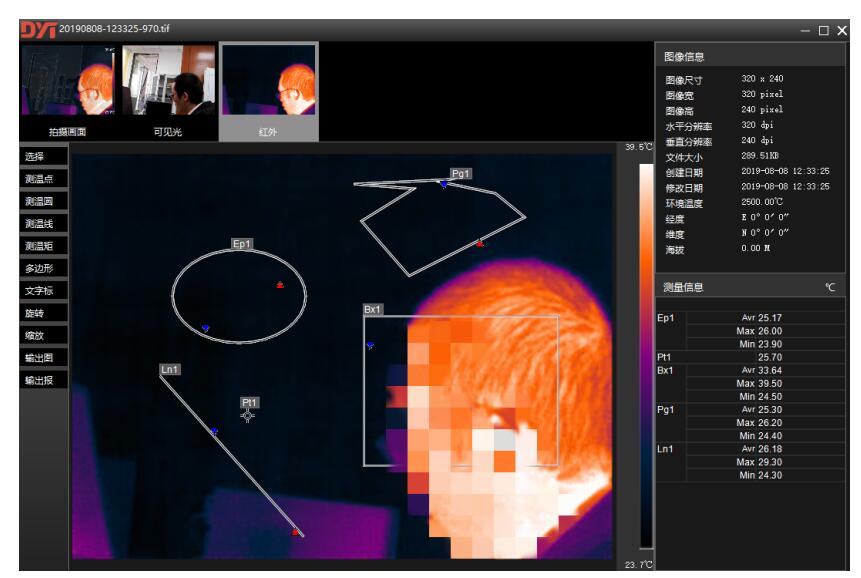Select the 选择 tool button

click(x=45, y=157)
